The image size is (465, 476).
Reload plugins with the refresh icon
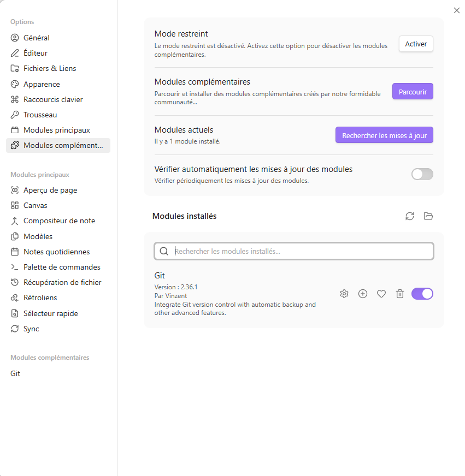click(410, 216)
